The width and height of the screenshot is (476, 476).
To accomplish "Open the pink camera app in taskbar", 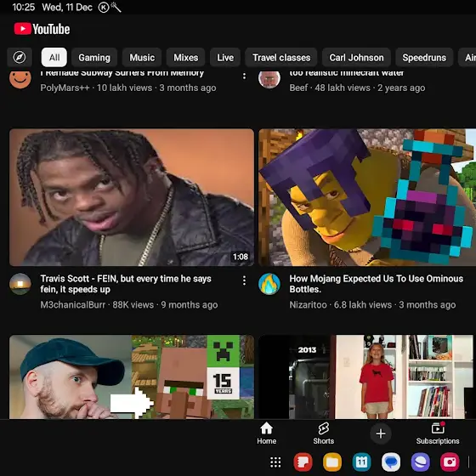I will pos(450,462).
